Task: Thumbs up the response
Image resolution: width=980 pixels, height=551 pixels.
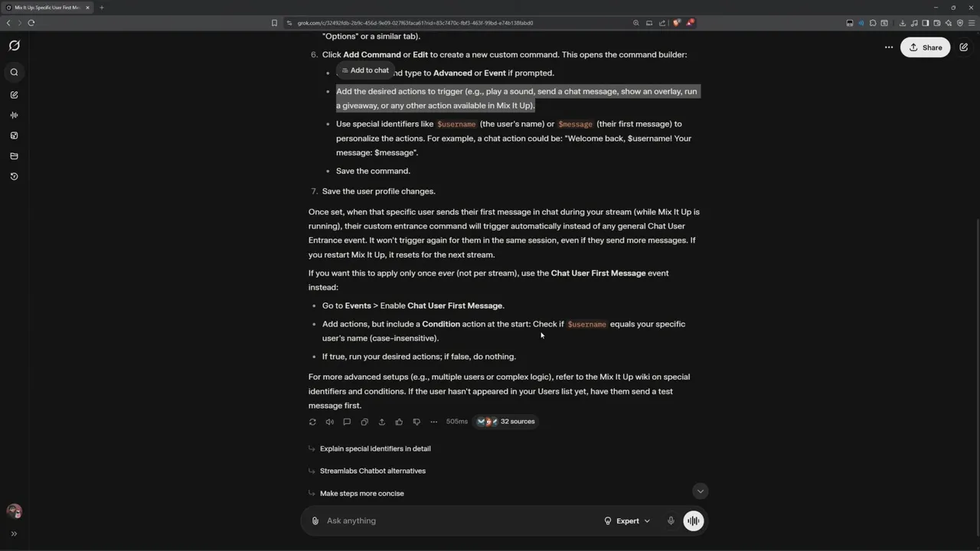Action: [399, 422]
